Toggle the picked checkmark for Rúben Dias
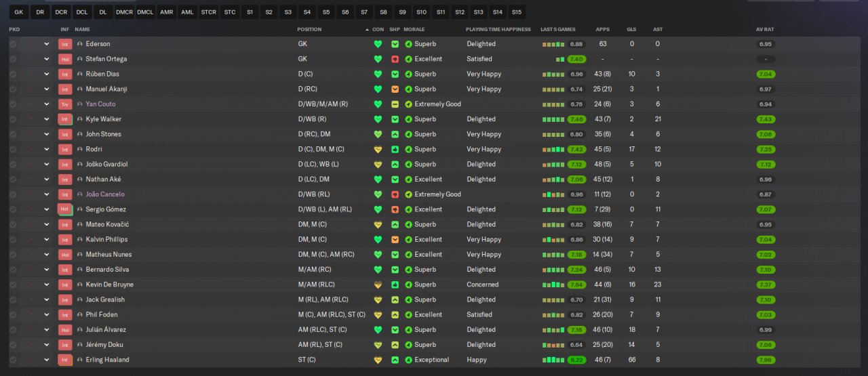This screenshot has height=376, width=868. point(13,74)
